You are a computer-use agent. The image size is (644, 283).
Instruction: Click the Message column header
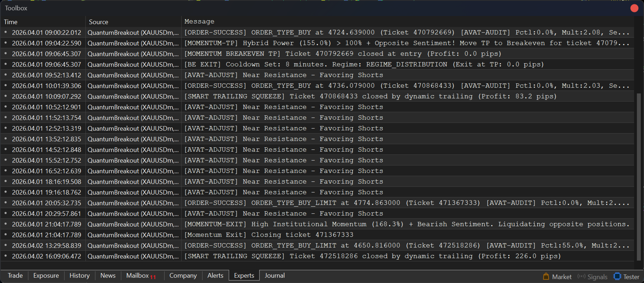[x=199, y=22]
